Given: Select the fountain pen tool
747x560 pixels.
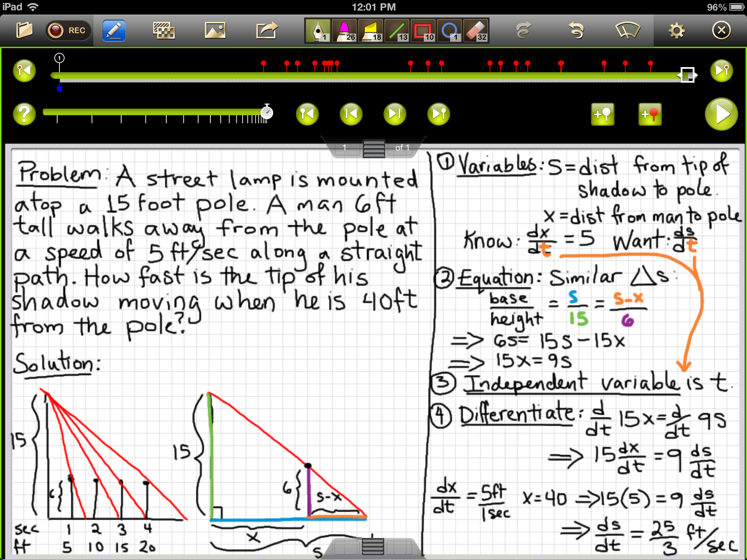Looking at the screenshot, I should 318,31.
